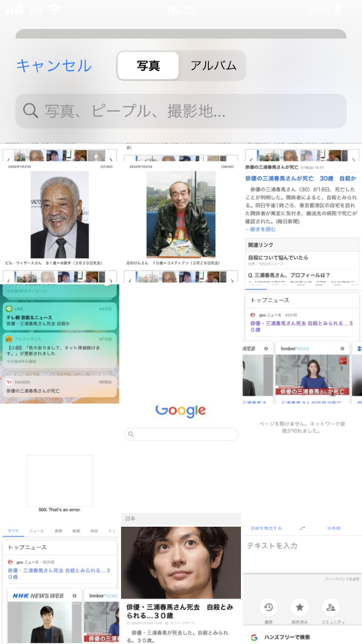This screenshot has width=362, height=644.
Task: Select the LINE and YAHOO notifications screenshot
Action: (x=59, y=344)
